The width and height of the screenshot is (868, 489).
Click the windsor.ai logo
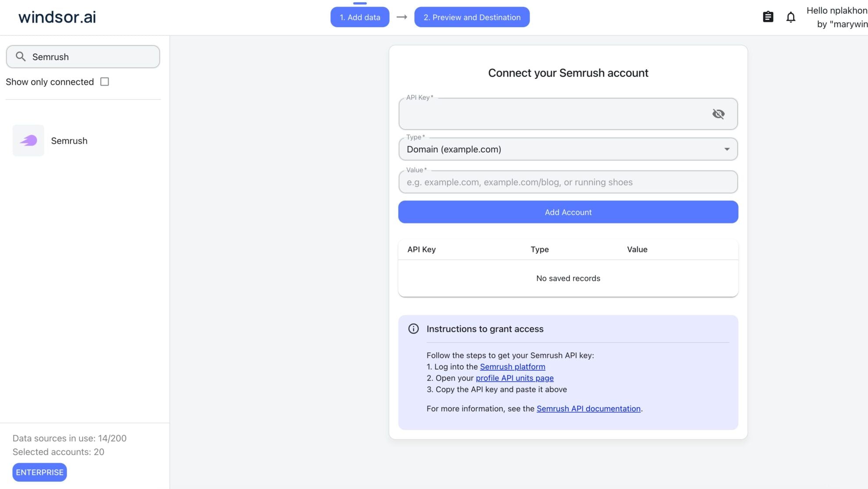(x=57, y=17)
